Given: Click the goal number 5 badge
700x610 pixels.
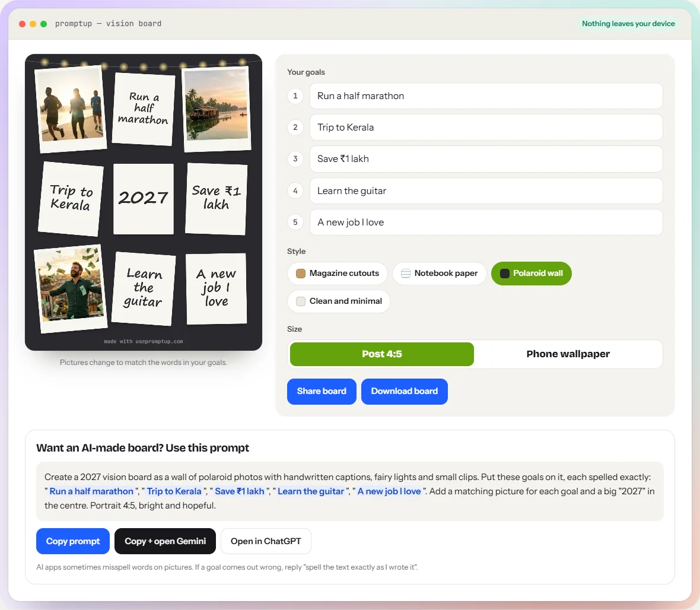Looking at the screenshot, I should (x=295, y=223).
